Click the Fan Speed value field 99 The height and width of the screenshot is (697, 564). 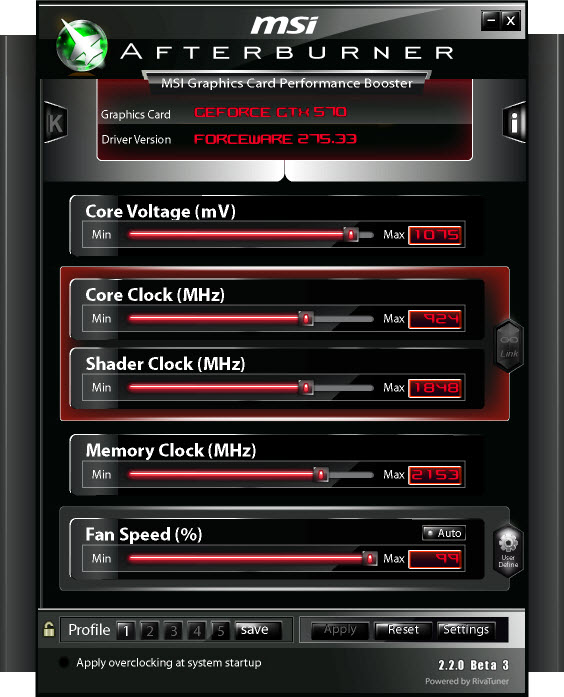coord(435,559)
